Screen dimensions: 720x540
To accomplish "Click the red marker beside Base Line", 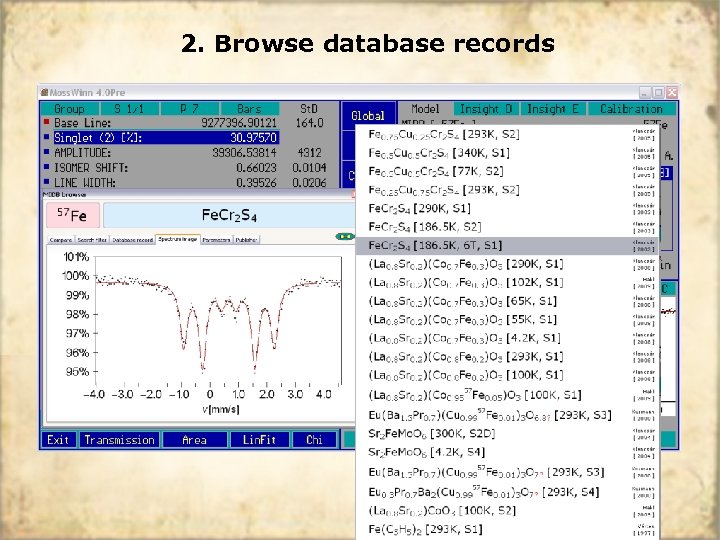I will 46,122.
